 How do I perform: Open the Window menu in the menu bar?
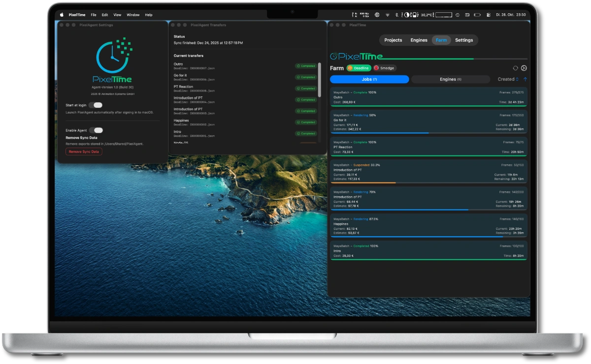pos(133,15)
